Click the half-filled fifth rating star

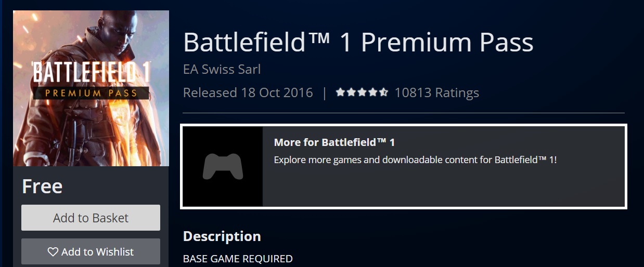coord(384,93)
